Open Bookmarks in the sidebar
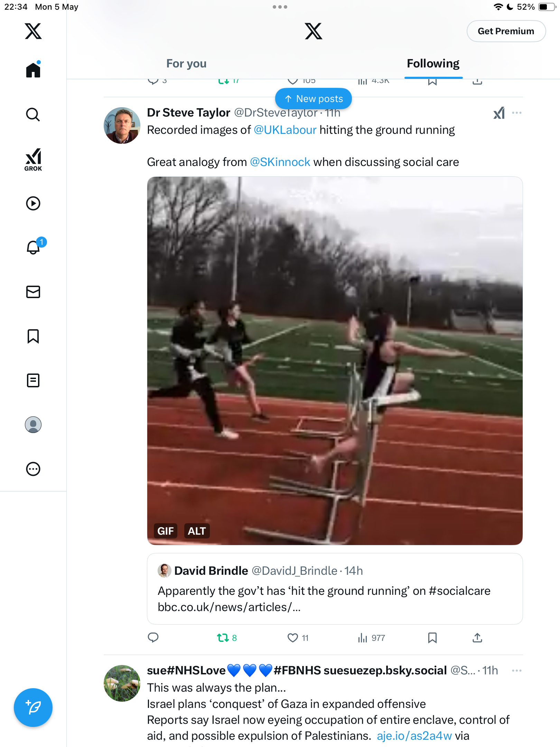This screenshot has width=560, height=747. (33, 336)
